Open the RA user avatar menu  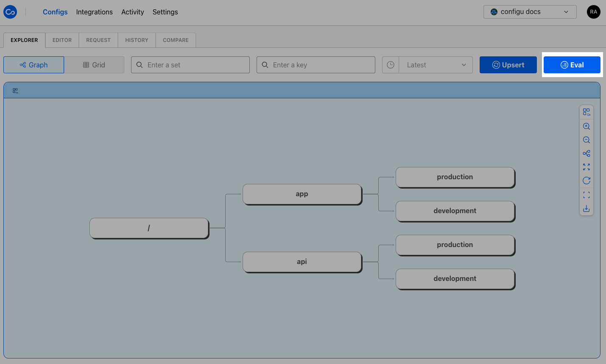pos(594,12)
